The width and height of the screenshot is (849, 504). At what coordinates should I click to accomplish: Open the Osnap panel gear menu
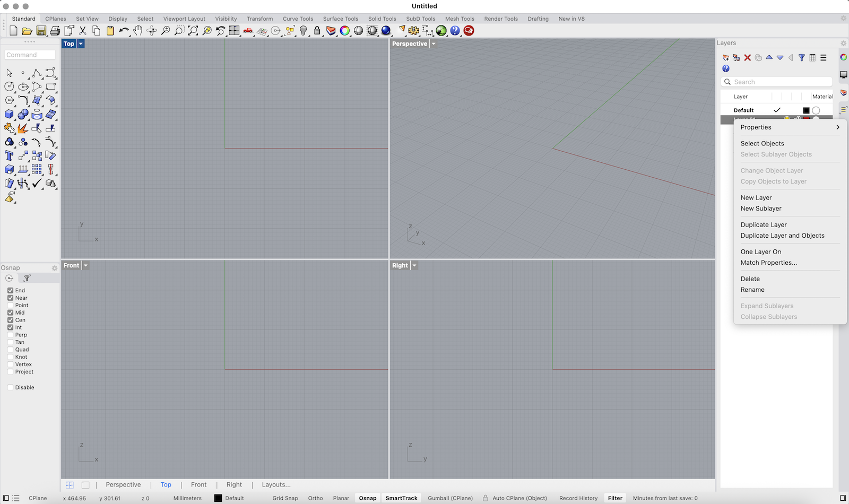54,268
